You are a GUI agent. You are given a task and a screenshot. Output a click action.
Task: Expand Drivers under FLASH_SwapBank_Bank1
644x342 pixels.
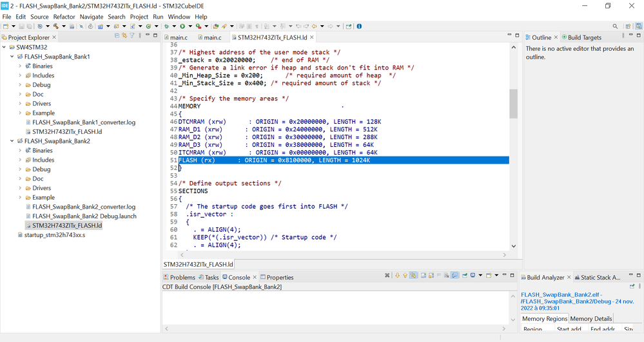[20, 104]
